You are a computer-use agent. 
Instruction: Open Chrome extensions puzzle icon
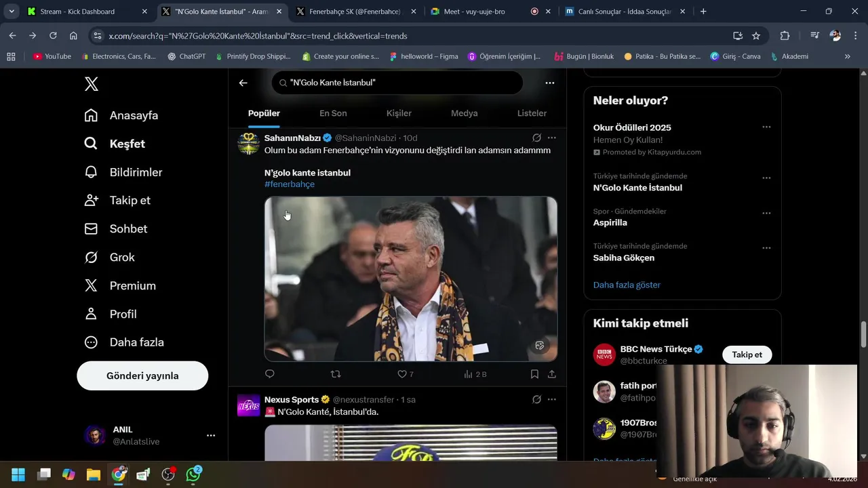[785, 36]
